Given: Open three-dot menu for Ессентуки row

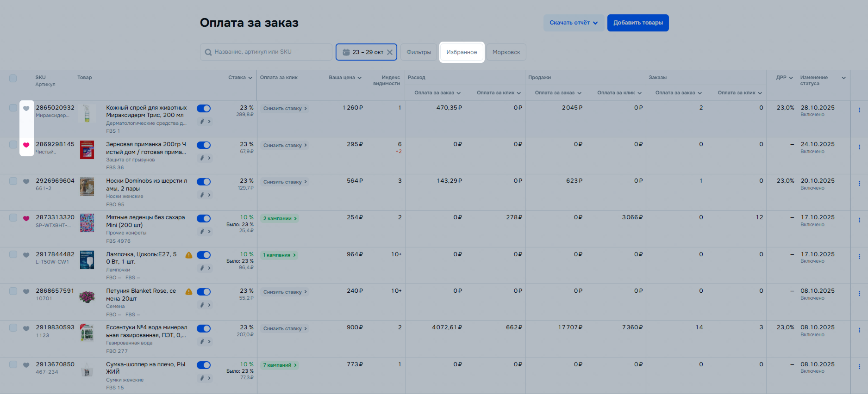Looking at the screenshot, I should 859,330.
